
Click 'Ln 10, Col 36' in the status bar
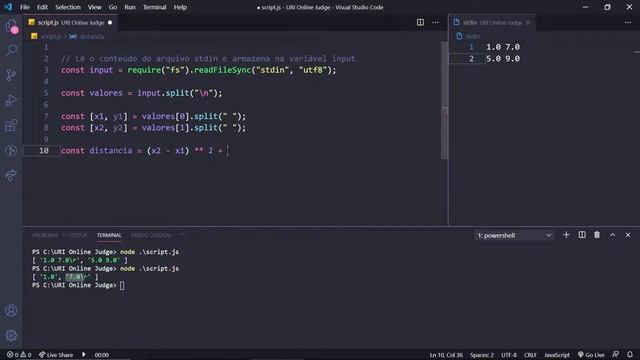coord(446,355)
